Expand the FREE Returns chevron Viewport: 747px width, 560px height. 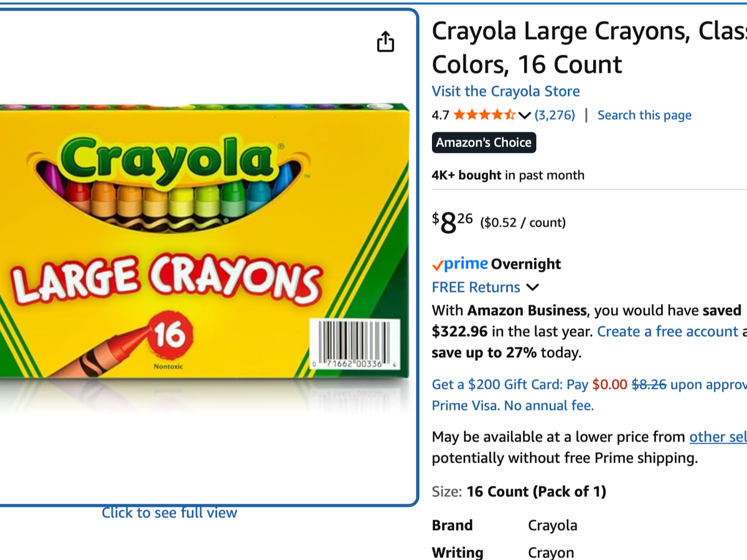(x=532, y=287)
